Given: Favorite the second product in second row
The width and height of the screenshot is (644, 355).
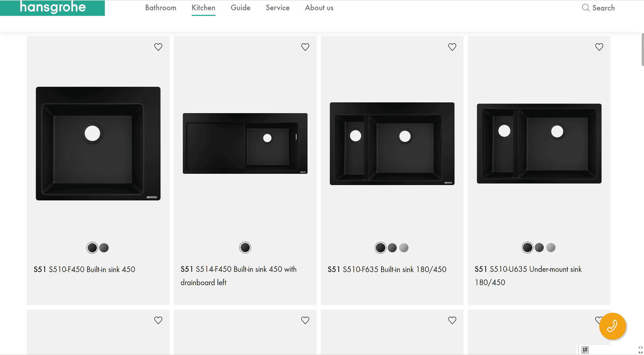Looking at the screenshot, I should click(x=305, y=320).
